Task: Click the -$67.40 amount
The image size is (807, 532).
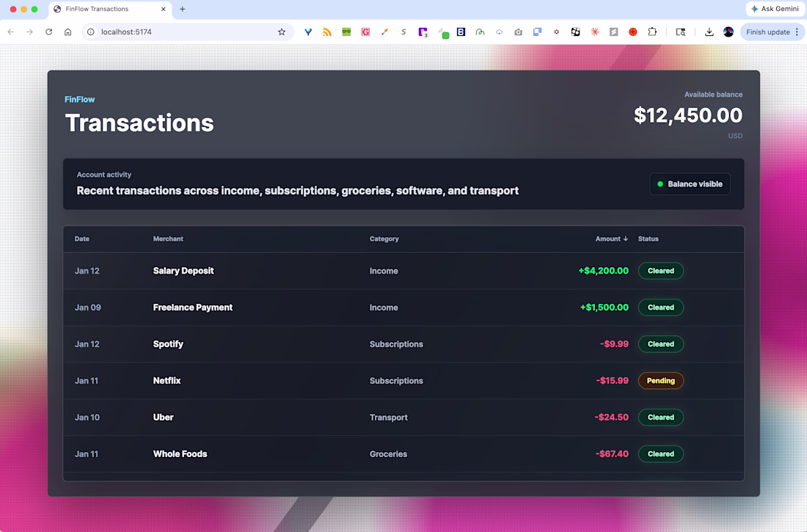Action: click(x=612, y=453)
